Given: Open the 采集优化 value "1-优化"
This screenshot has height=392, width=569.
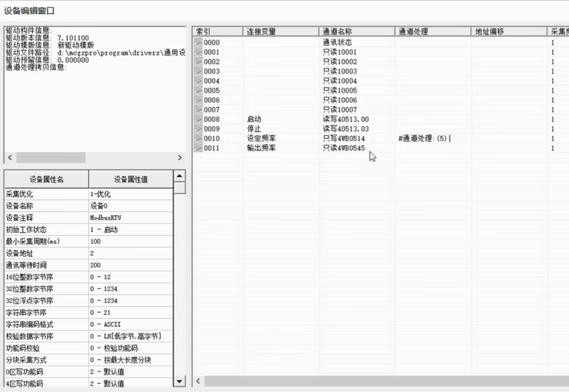Looking at the screenshot, I should pos(130,194).
